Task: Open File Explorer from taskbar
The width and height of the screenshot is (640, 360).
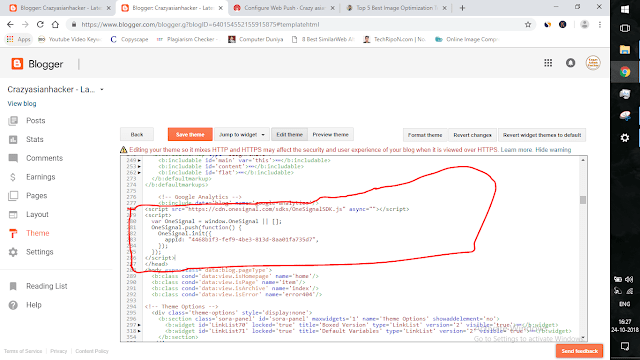Action: (x=625, y=50)
